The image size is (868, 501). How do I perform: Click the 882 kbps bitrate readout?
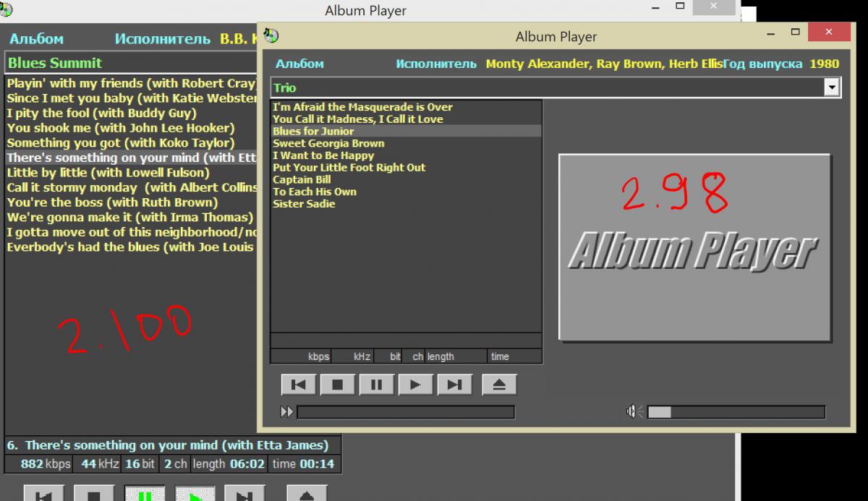(x=46, y=464)
